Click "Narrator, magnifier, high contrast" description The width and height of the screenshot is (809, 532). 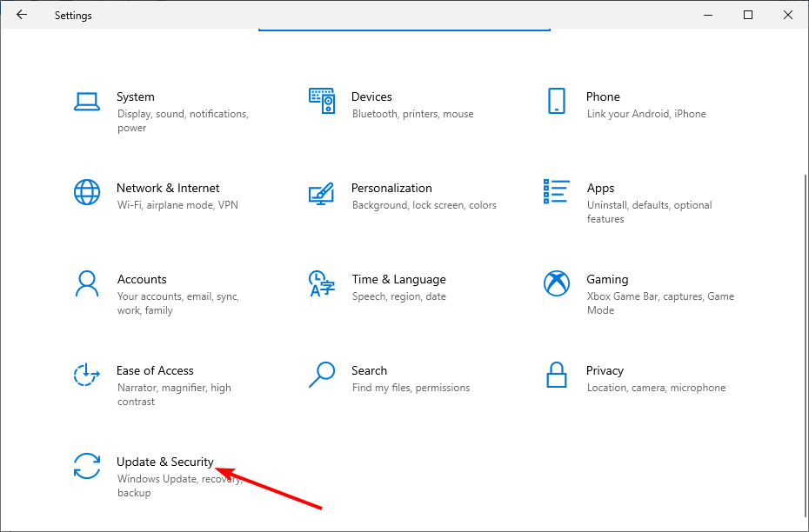[174, 395]
